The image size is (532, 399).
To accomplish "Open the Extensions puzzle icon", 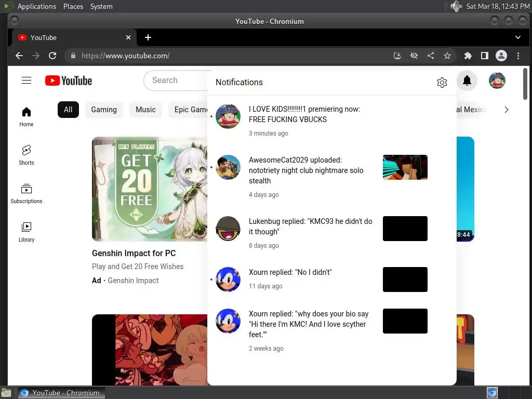I will [x=468, y=56].
